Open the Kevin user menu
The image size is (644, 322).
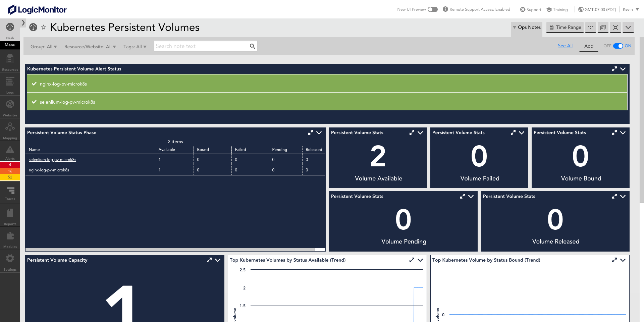click(x=631, y=9)
